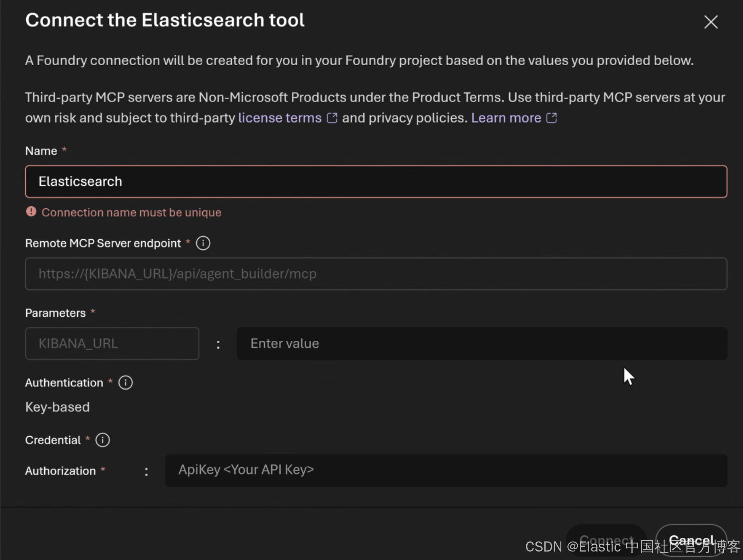Image resolution: width=743 pixels, height=560 pixels.
Task: Click the Remote MCP Server endpoint field
Action: click(376, 274)
